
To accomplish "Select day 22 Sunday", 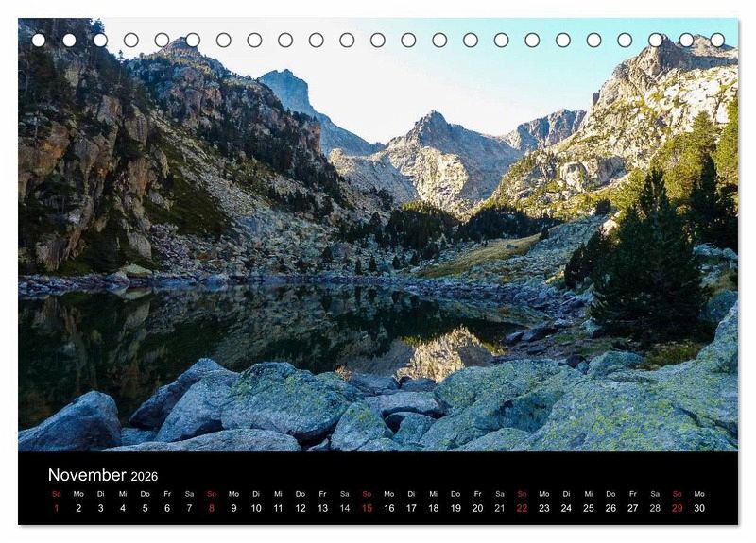I will [523, 508].
